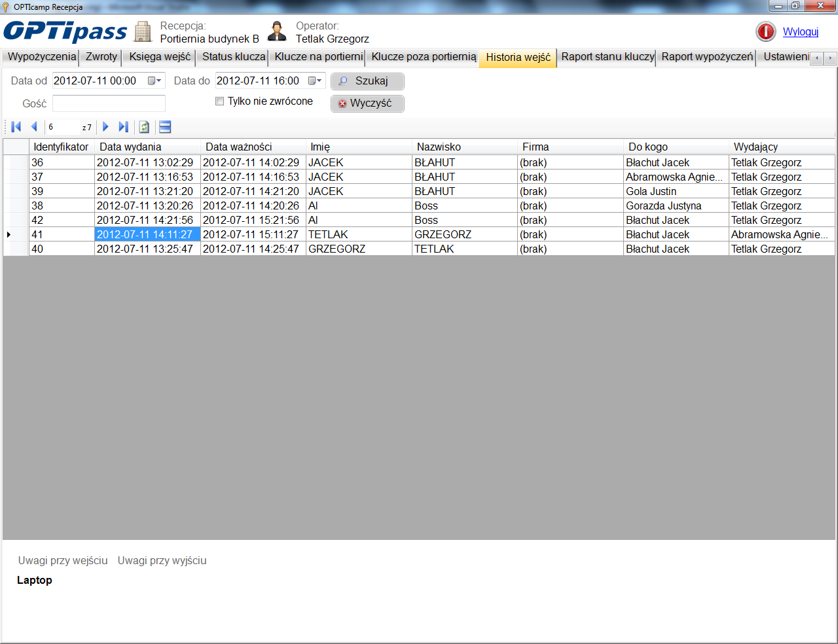838x644 pixels.
Task: Switch to Klucze na portierni tab
Action: point(318,57)
